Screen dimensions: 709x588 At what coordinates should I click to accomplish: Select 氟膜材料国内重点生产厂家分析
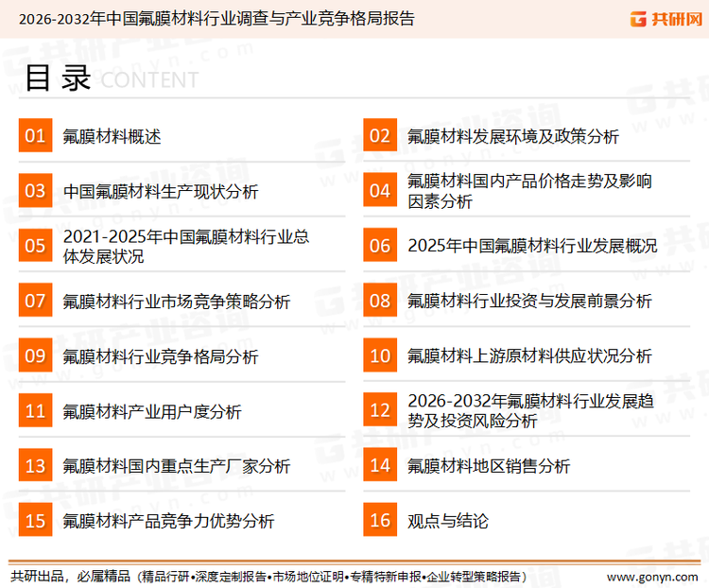177,466
